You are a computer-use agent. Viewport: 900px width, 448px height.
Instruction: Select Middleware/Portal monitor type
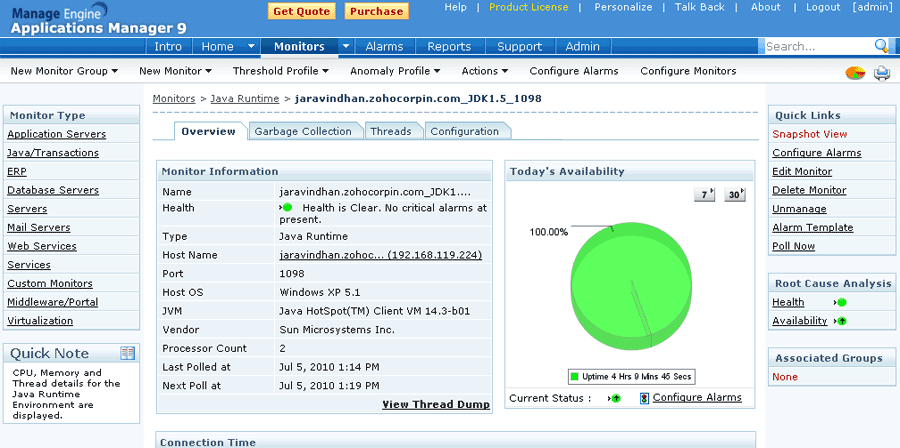[53, 302]
